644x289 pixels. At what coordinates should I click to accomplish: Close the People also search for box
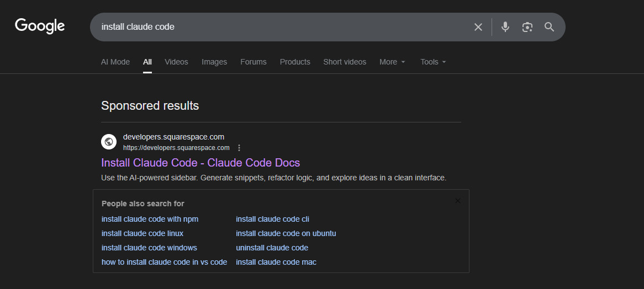pyautogui.click(x=457, y=201)
